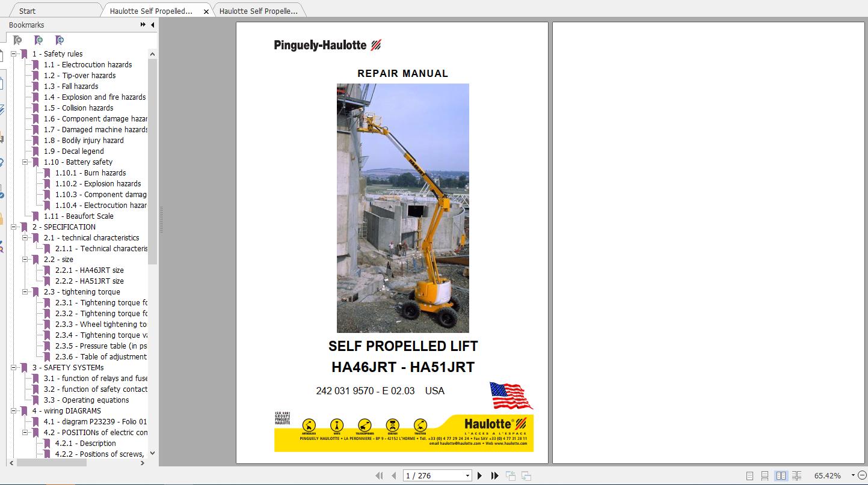Jump to last page button

coord(494,475)
